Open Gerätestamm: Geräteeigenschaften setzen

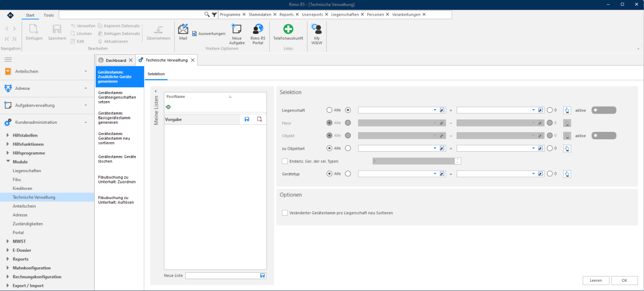click(119, 97)
